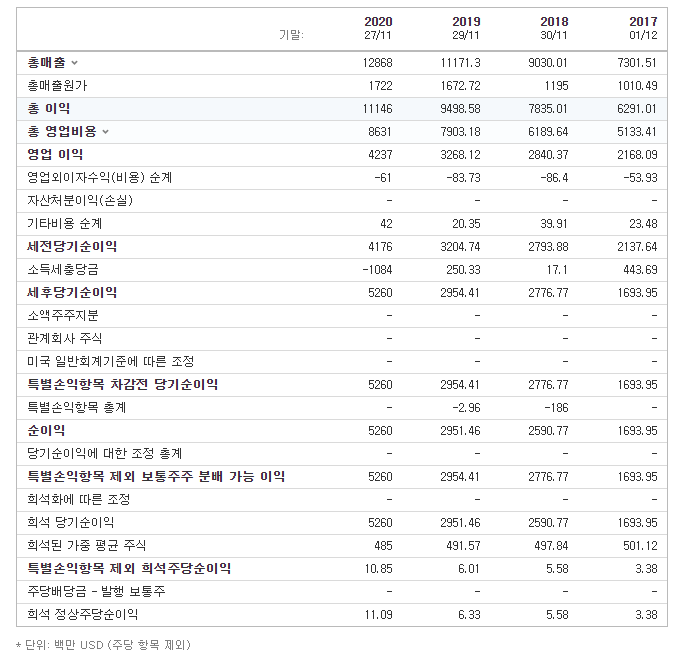Click the 총 영업비용 value 5133.41
The height and width of the screenshot is (653, 673).
(637, 132)
